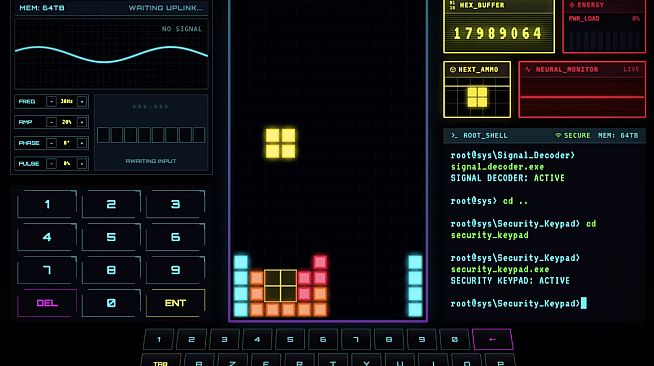
Task: Click the NEURAL_MONITOR pulse icon
Action: (528, 70)
